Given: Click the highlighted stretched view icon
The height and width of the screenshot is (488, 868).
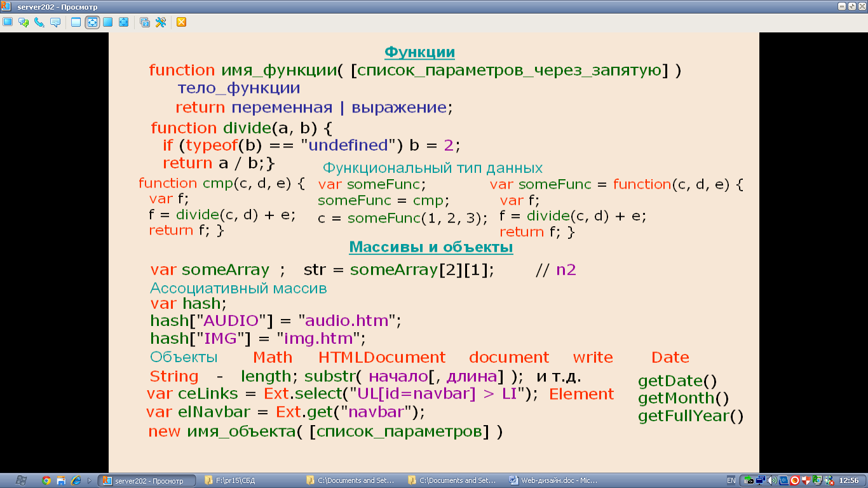Looking at the screenshot, I should [x=92, y=22].
